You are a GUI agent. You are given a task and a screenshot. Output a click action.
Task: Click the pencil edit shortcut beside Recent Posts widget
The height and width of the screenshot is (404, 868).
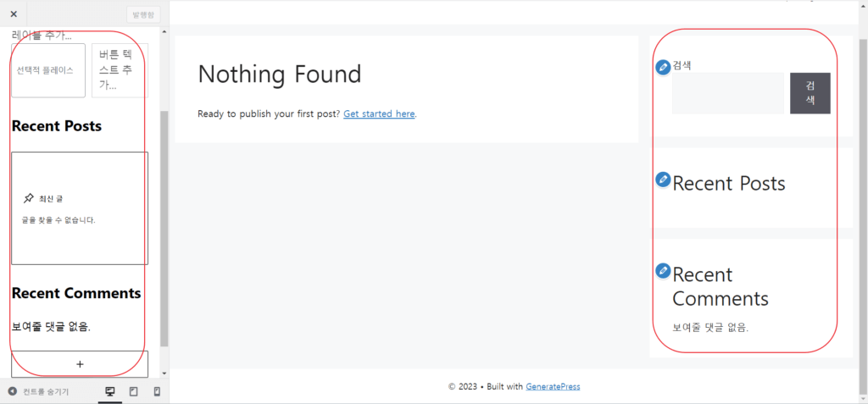tap(664, 180)
